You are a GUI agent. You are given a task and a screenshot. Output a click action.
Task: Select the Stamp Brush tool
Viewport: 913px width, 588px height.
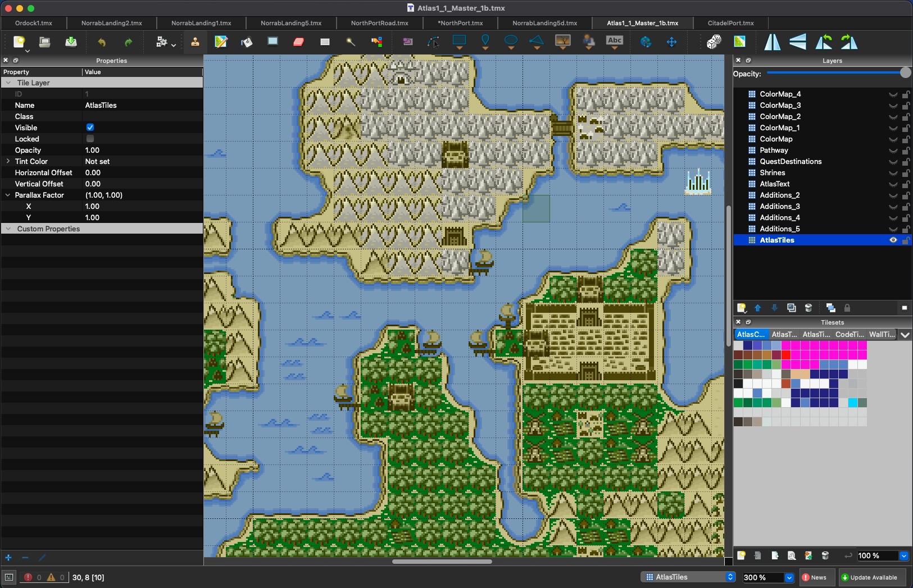[x=195, y=42]
